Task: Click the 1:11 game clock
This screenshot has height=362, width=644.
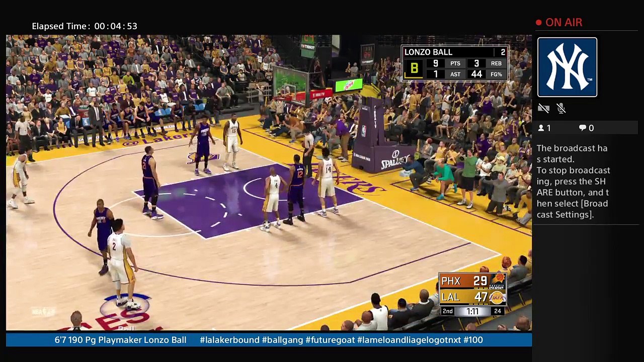Action: point(472,312)
